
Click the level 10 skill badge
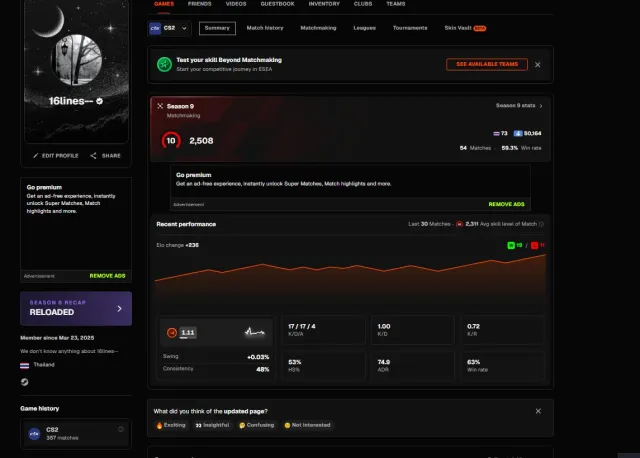coord(171,141)
